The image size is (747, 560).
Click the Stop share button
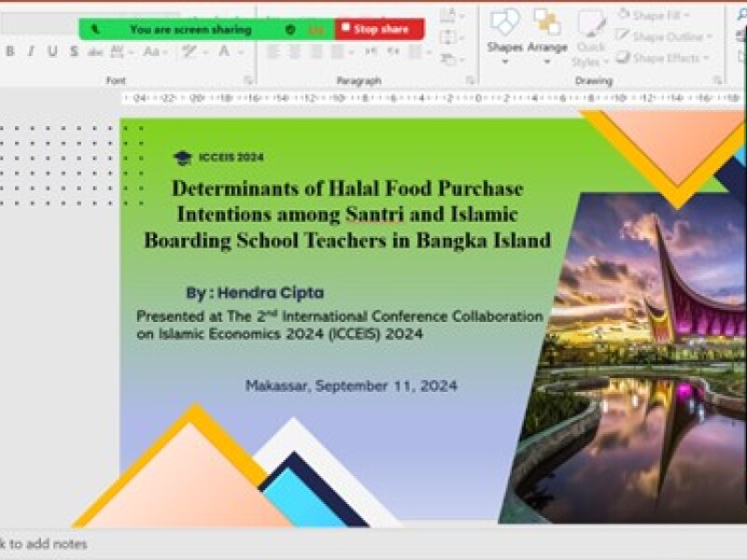(379, 30)
